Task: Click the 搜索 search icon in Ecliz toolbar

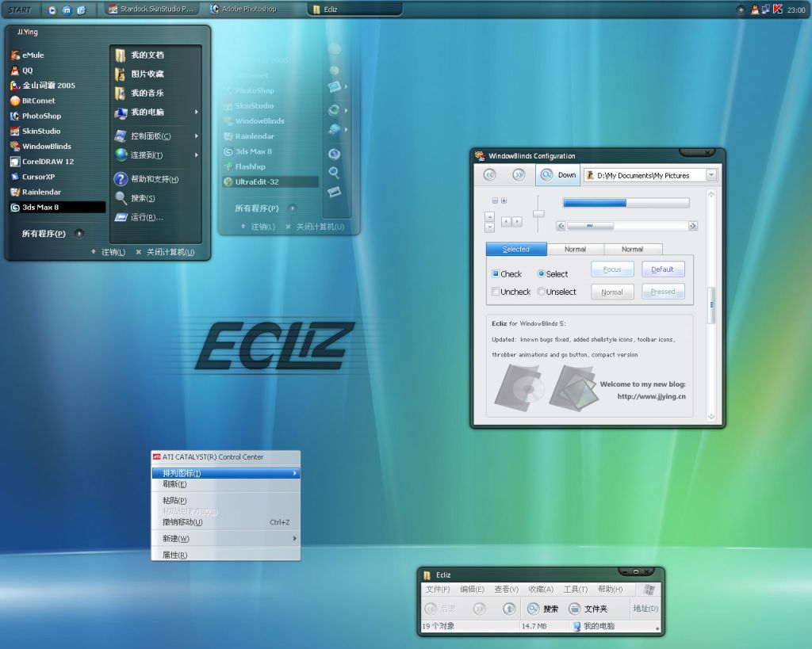Action: [534, 609]
